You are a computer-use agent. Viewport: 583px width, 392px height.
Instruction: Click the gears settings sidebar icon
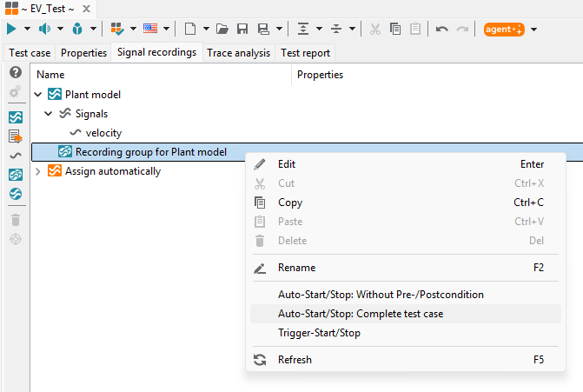[16, 91]
